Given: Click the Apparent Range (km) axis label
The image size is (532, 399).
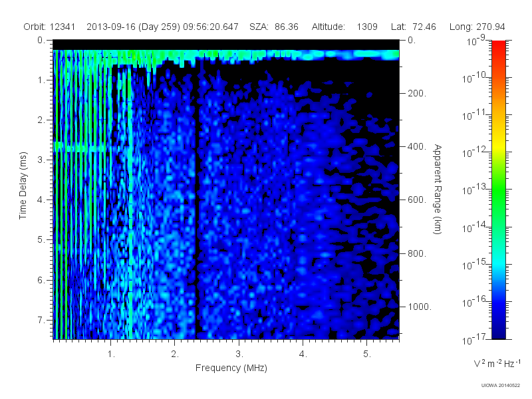Looking at the screenshot, I should [438, 189].
